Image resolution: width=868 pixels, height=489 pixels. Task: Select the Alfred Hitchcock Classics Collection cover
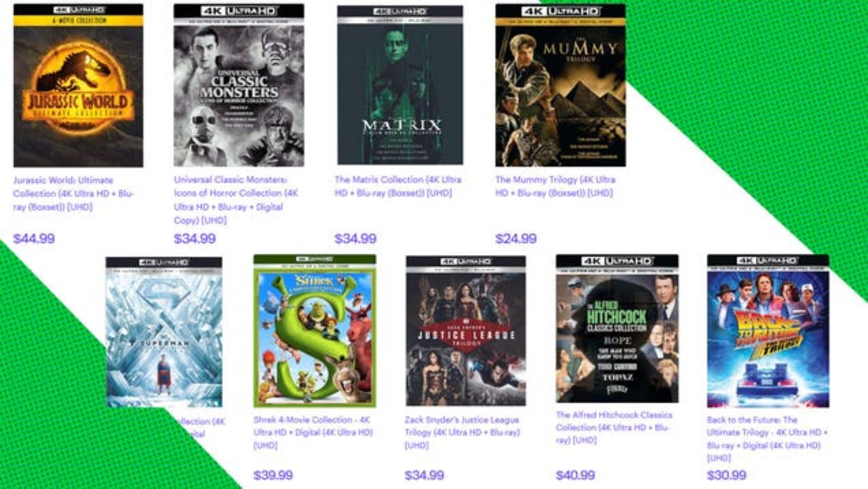tap(617, 329)
